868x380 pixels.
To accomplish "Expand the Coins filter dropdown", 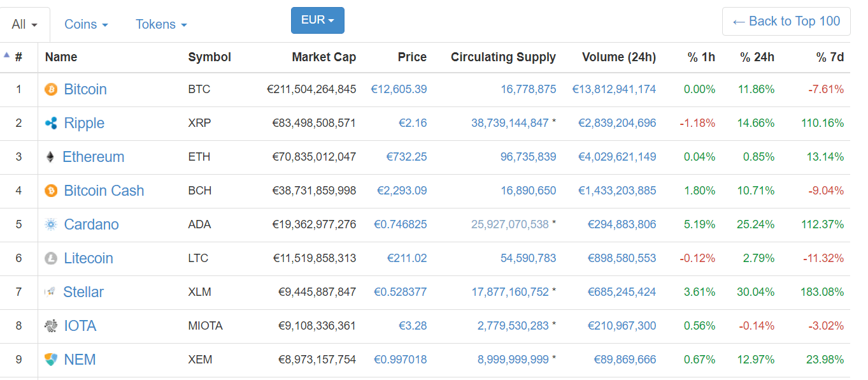I will (x=86, y=24).
